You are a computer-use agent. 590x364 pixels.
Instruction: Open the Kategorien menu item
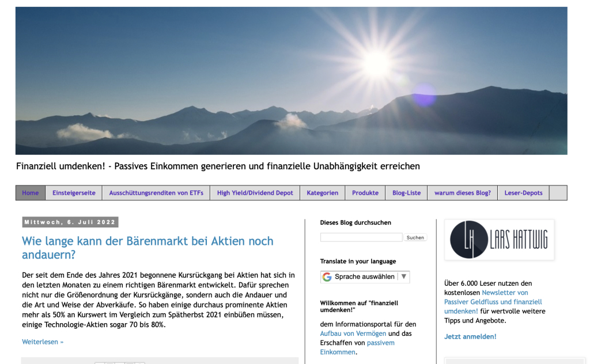(322, 193)
